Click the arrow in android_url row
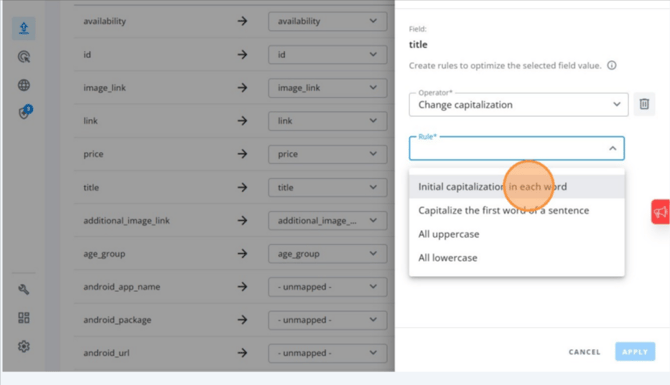The height and width of the screenshot is (385, 670). click(242, 353)
